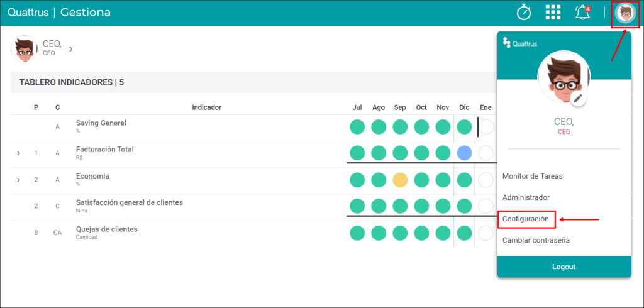Click Saving General Ene empty circle
644x308 pixels.
486,127
